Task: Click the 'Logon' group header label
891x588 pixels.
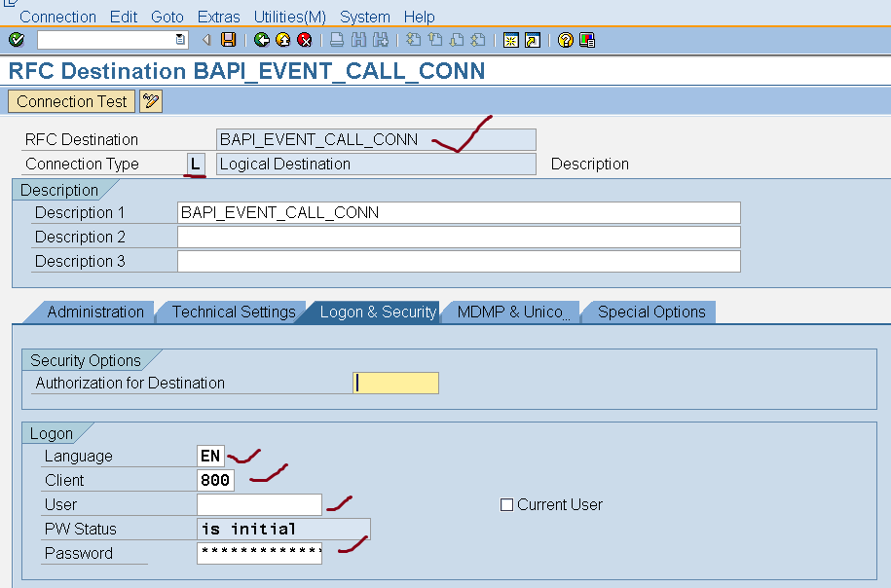Action: pyautogui.click(x=52, y=433)
